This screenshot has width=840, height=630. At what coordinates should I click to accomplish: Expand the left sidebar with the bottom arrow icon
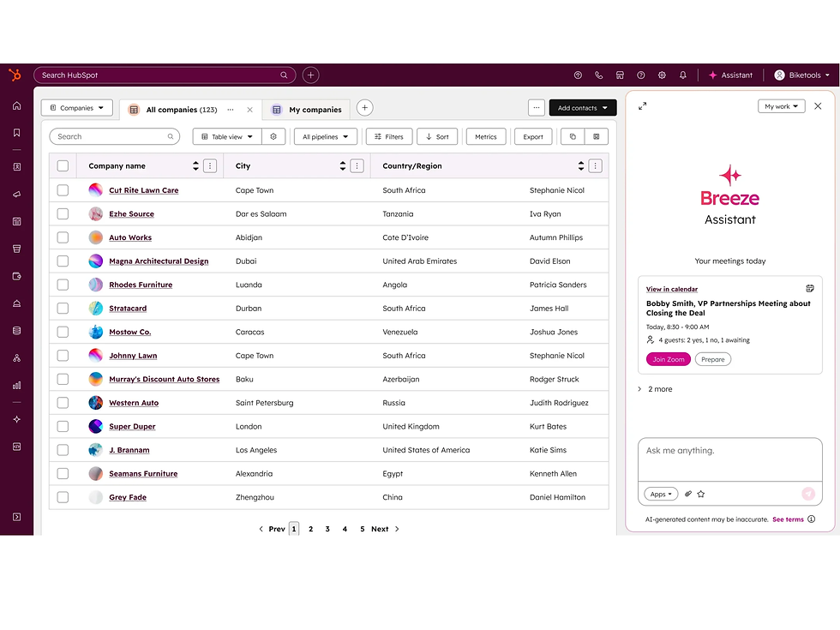16,517
